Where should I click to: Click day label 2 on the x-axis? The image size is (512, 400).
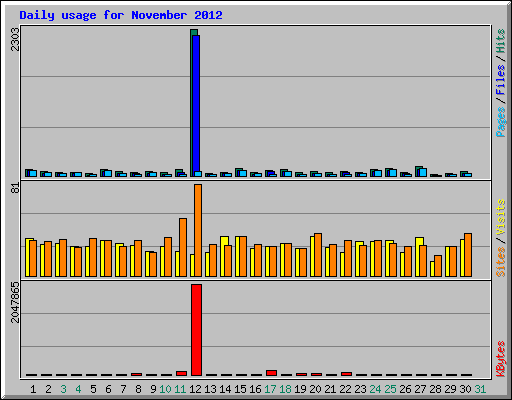pyautogui.click(x=48, y=389)
